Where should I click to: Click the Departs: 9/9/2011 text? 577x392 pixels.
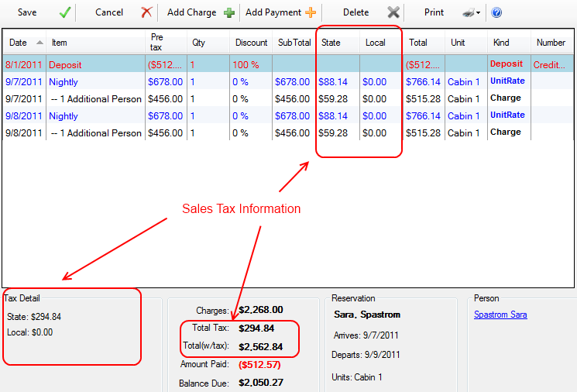[366, 355]
